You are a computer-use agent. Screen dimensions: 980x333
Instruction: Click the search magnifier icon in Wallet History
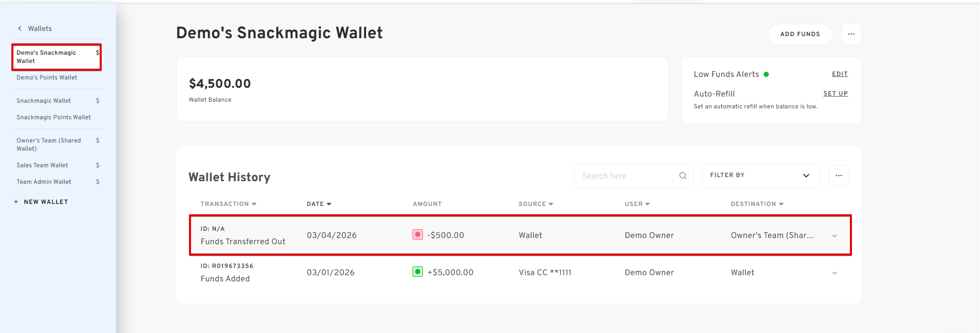click(x=683, y=176)
